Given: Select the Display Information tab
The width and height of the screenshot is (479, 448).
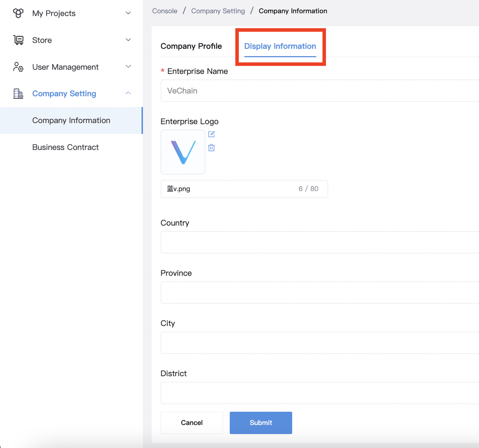Looking at the screenshot, I should point(280,46).
